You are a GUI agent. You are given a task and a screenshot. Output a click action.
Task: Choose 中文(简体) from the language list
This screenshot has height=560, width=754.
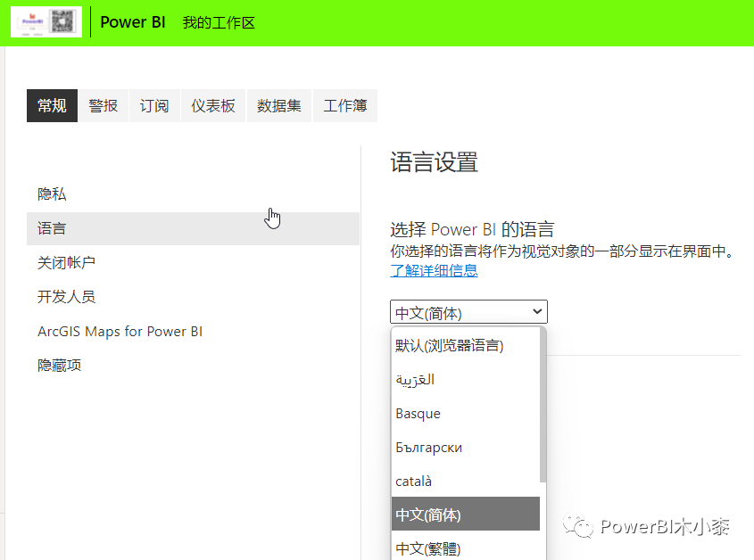(x=466, y=515)
